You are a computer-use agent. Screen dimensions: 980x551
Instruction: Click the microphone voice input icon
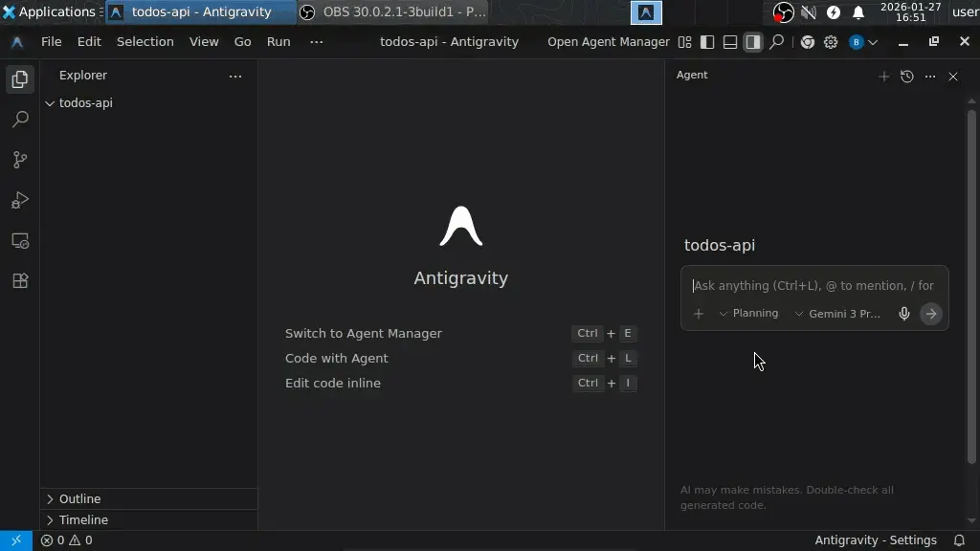(x=903, y=314)
